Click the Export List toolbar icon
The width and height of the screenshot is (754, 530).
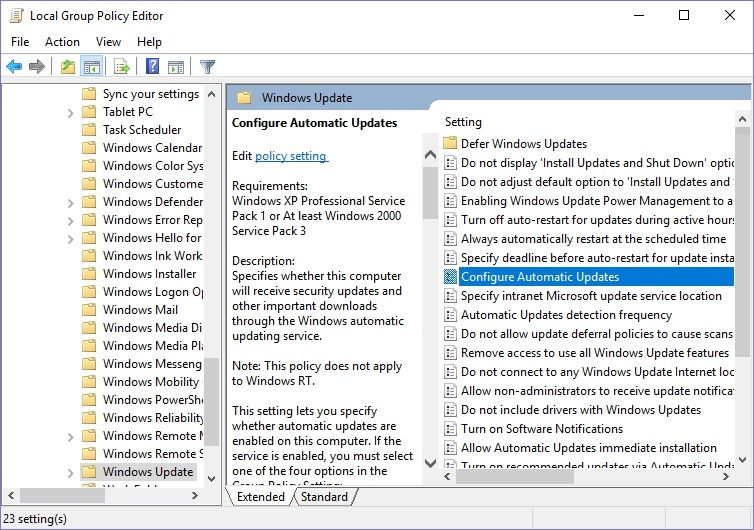122,66
